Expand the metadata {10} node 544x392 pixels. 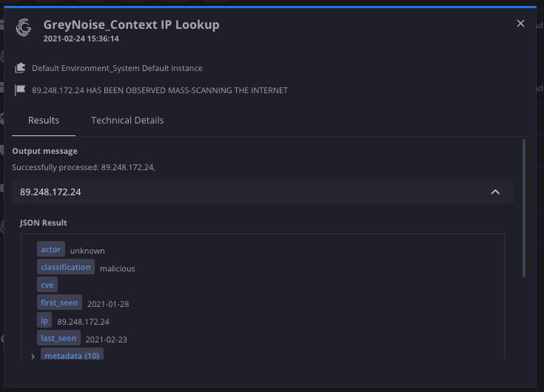pyautogui.click(x=33, y=356)
